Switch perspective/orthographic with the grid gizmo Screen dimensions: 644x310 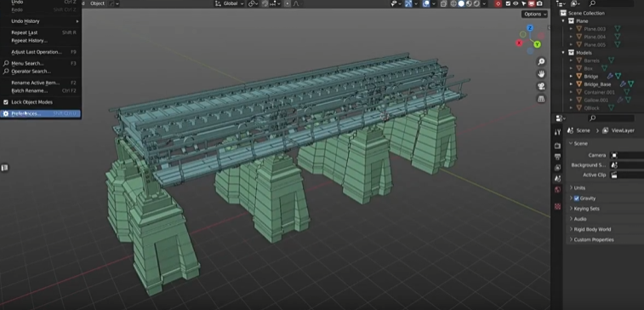pos(541,99)
